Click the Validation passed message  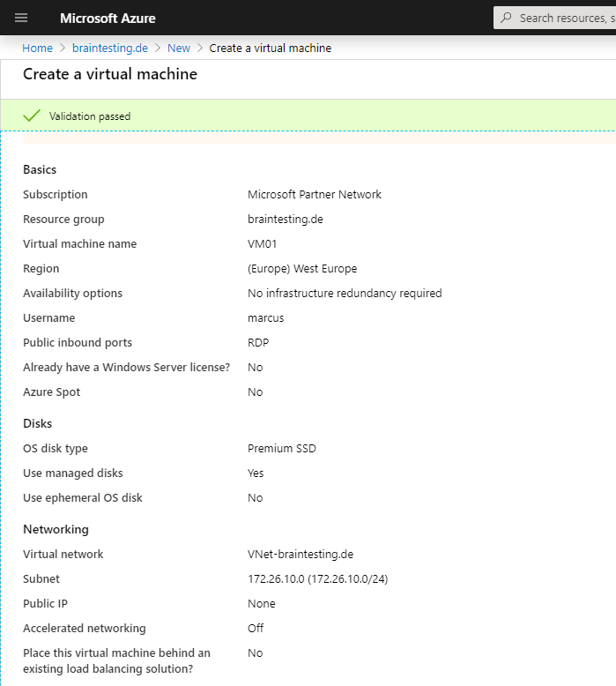(90, 116)
